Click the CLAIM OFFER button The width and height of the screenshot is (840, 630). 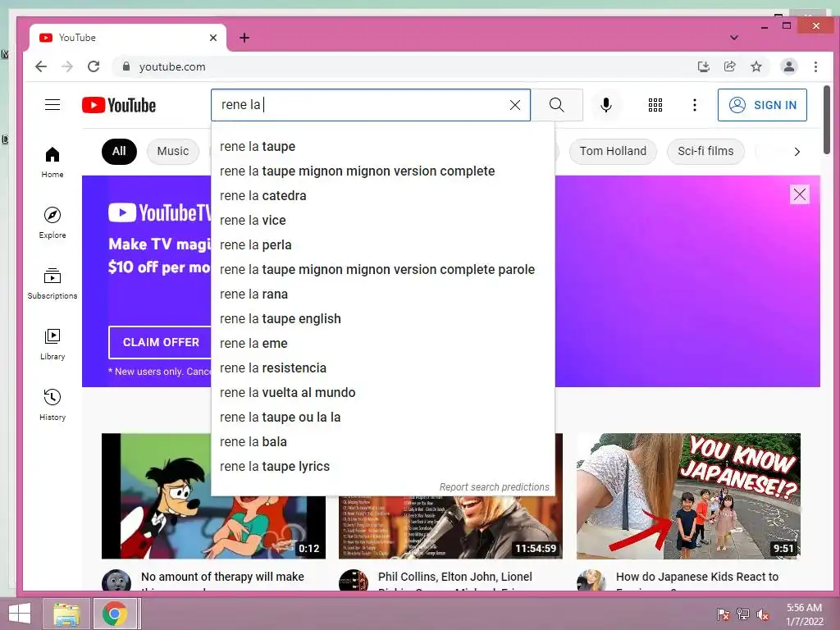click(161, 342)
